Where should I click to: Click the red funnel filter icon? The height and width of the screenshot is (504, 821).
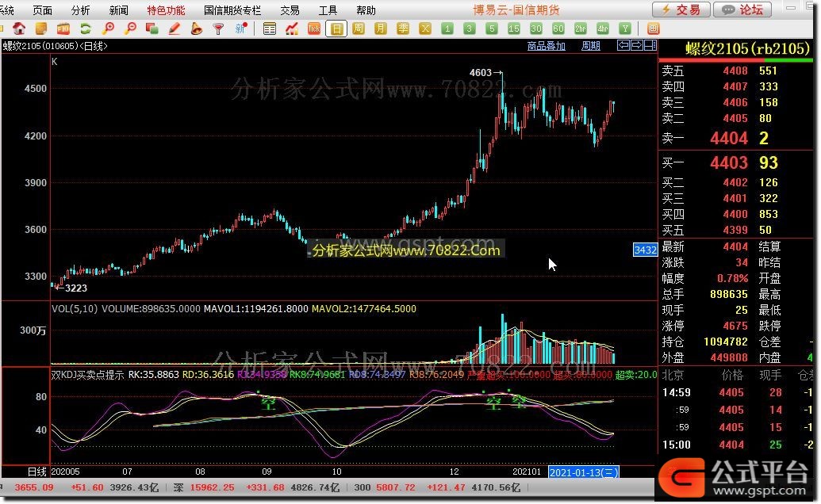tap(218, 29)
